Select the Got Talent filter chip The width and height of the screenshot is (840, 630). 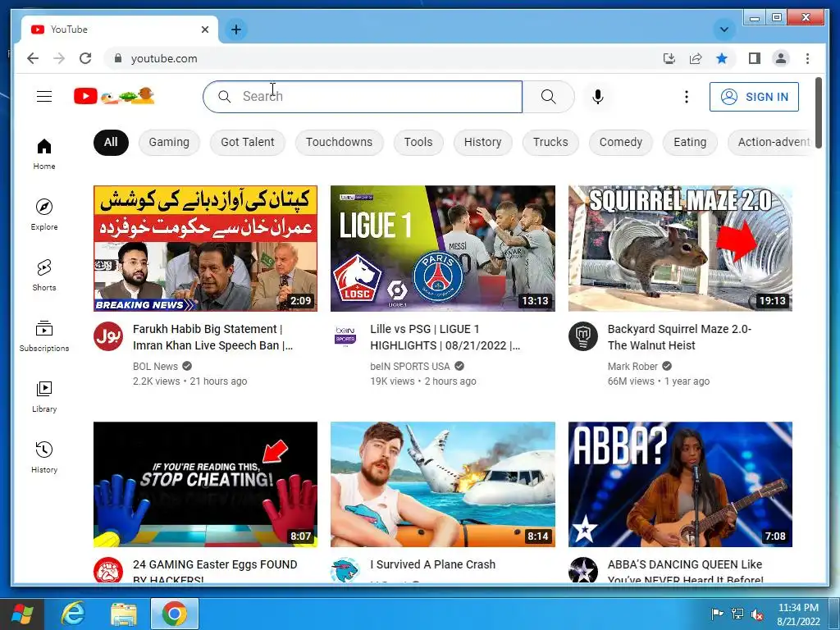248,142
